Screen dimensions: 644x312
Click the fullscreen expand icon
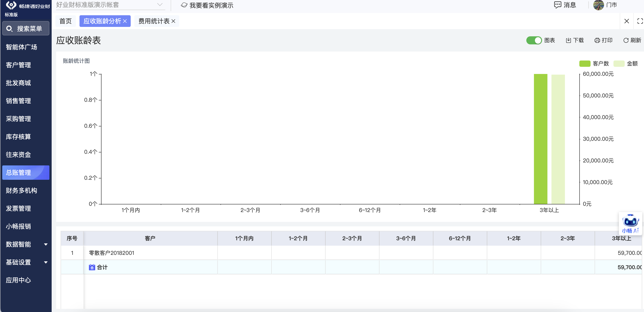pos(640,21)
